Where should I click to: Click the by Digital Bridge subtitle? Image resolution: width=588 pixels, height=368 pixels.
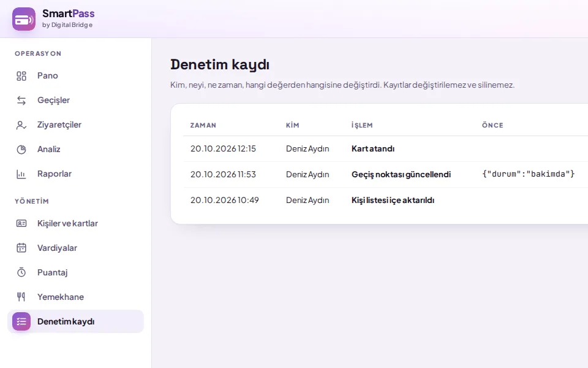pos(67,25)
